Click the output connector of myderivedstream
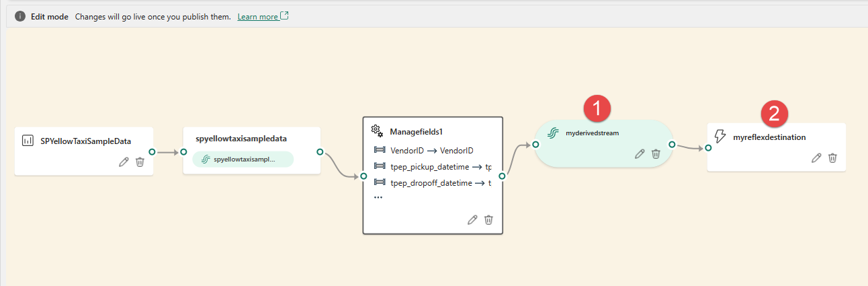868x286 pixels. (671, 144)
